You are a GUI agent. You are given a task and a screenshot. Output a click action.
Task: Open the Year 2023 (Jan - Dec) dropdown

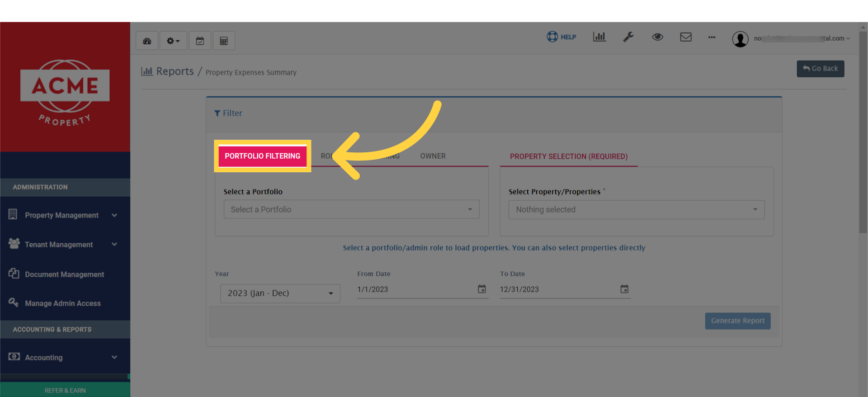pos(280,293)
